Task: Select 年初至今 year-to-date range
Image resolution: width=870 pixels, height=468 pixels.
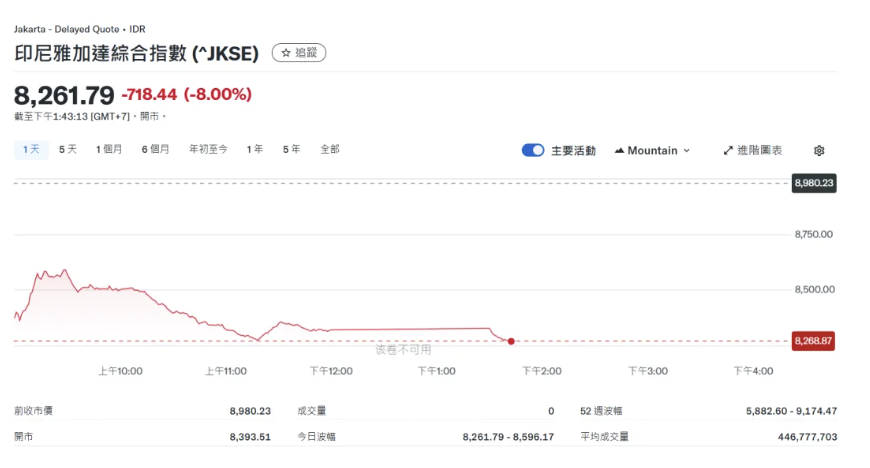Action: point(208,149)
